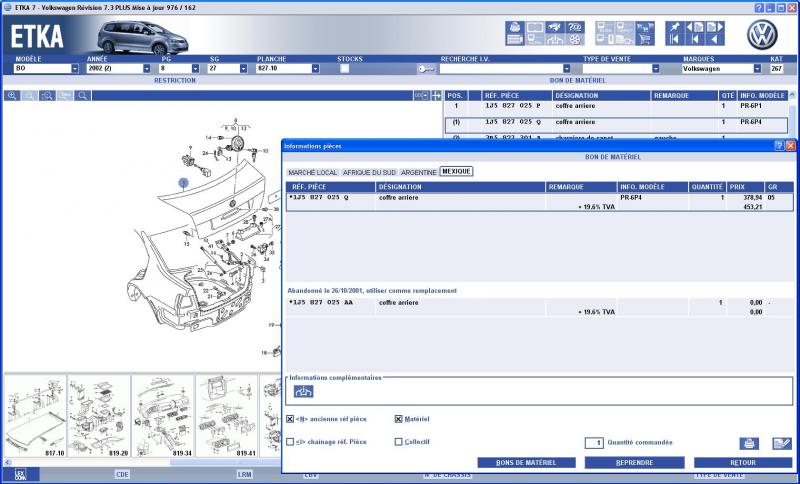
Task: Click the zoom region icon with arrow
Action: [x=47, y=95]
